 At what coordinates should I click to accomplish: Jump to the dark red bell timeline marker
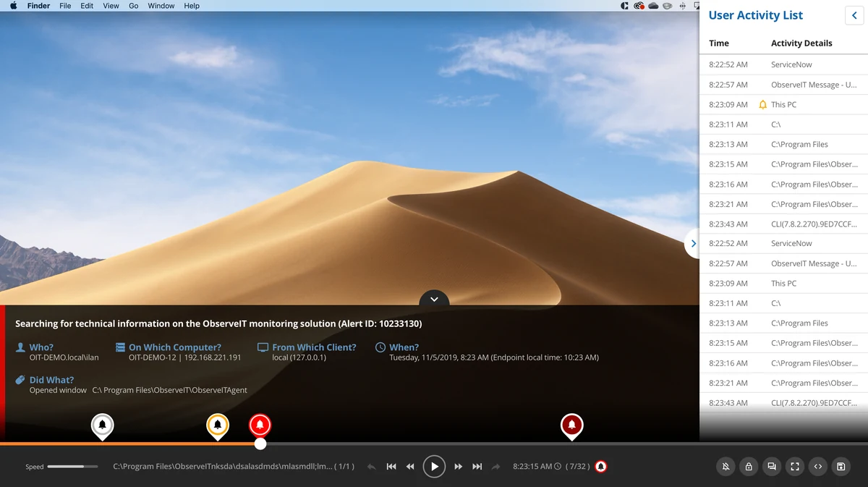572,426
